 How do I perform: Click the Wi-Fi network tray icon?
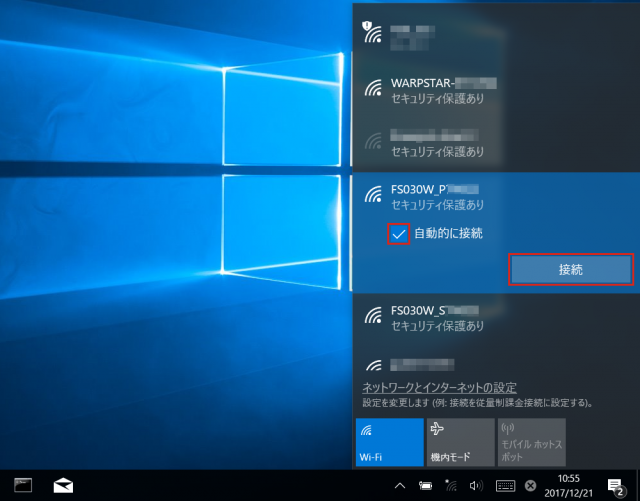pyautogui.click(x=451, y=486)
